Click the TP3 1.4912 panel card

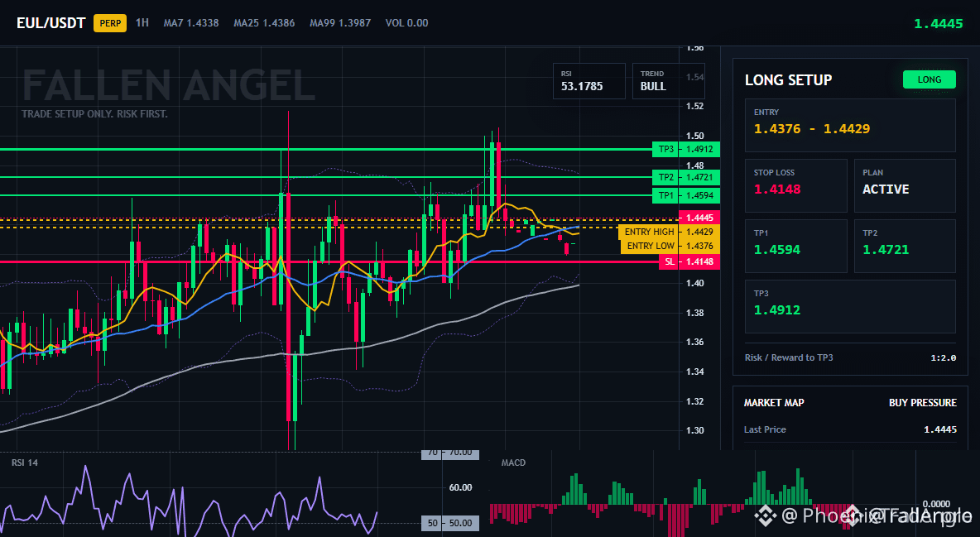click(x=850, y=306)
